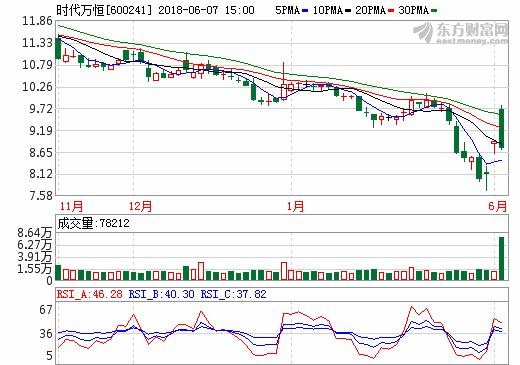This screenshot has height=365, width=520.
Task: Click the 67 RSI axis label
Action: tap(46, 310)
